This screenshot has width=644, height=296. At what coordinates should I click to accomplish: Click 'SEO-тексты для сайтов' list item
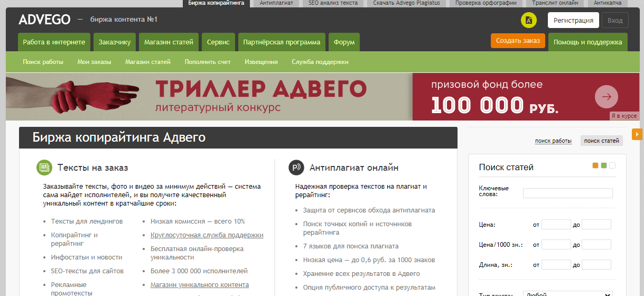tap(87, 271)
